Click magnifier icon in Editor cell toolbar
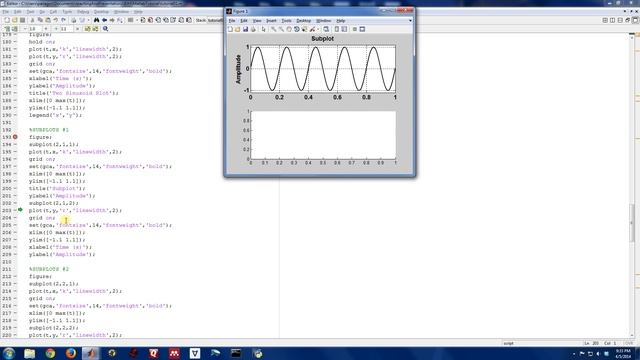 [105, 29]
